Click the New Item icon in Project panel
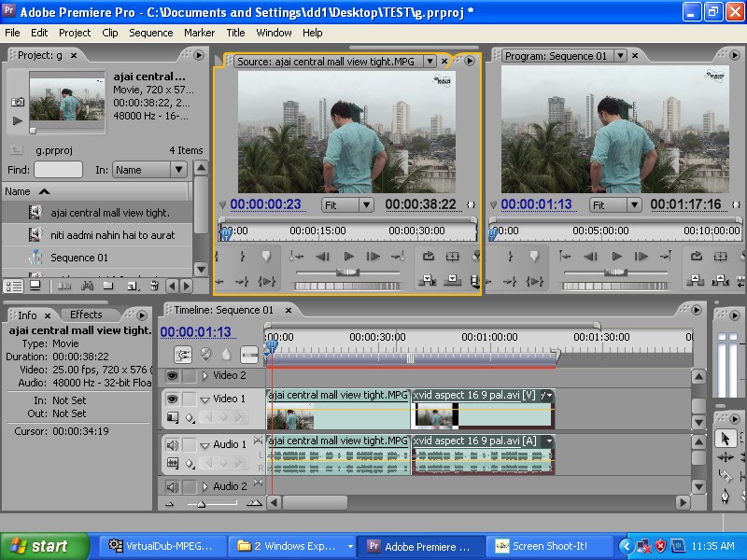The height and width of the screenshot is (560, 747). pyautogui.click(x=133, y=287)
